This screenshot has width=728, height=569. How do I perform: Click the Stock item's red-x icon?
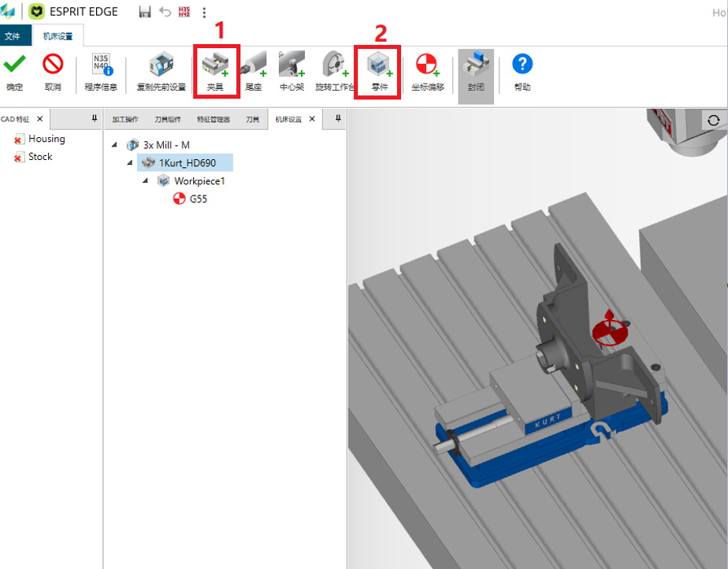coord(19,157)
